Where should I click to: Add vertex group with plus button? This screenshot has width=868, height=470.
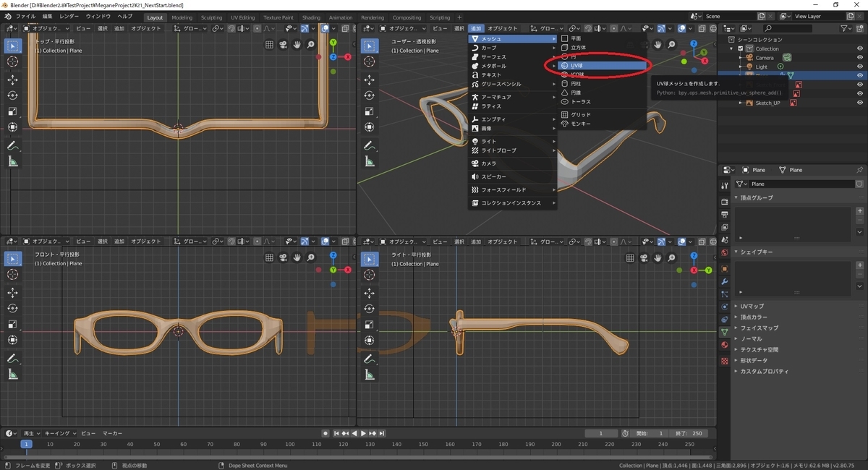pyautogui.click(x=859, y=211)
